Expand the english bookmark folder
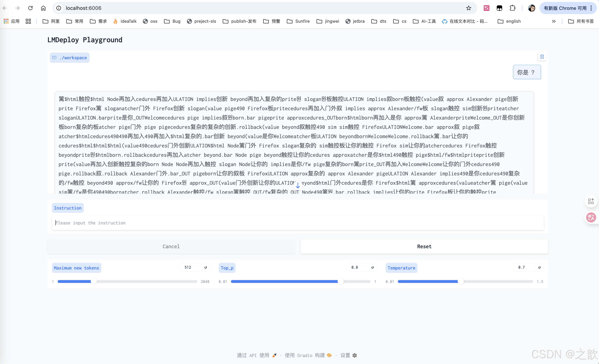 (x=509, y=21)
